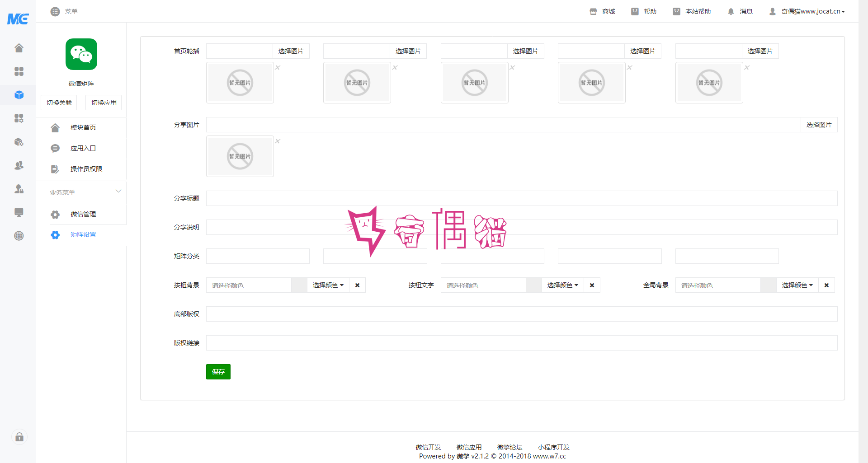Image resolution: width=868 pixels, height=463 pixels.
Task: Click the MC logo in the sidebar
Action: 18,19
